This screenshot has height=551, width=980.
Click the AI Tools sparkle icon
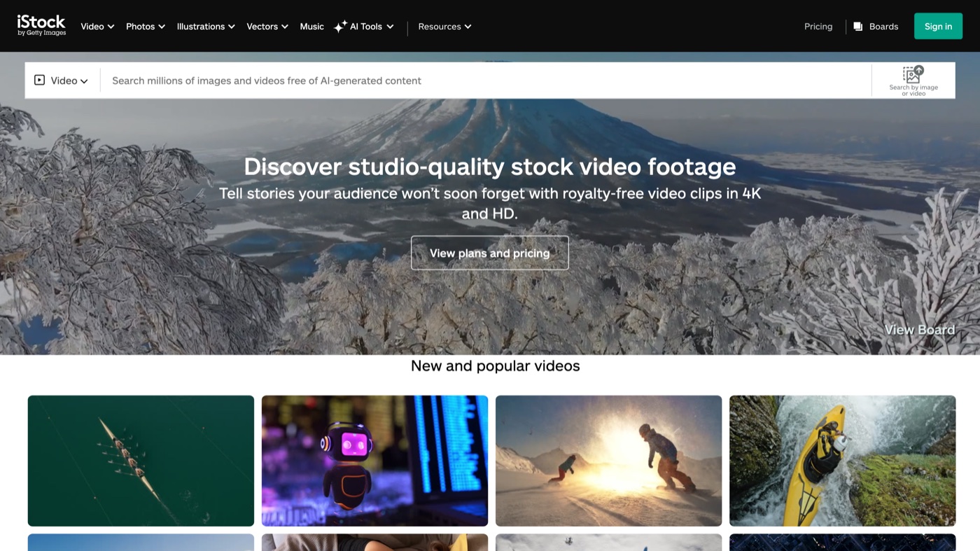pyautogui.click(x=340, y=27)
